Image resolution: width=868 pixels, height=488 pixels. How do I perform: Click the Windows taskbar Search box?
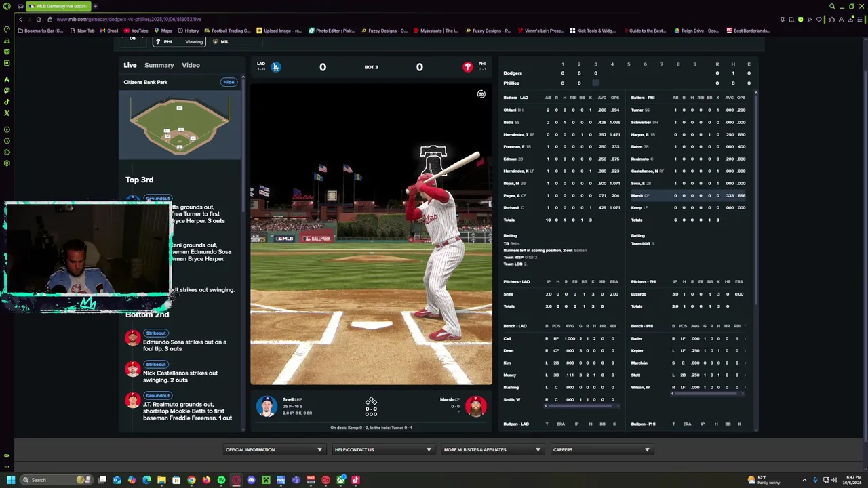[x=56, y=480]
